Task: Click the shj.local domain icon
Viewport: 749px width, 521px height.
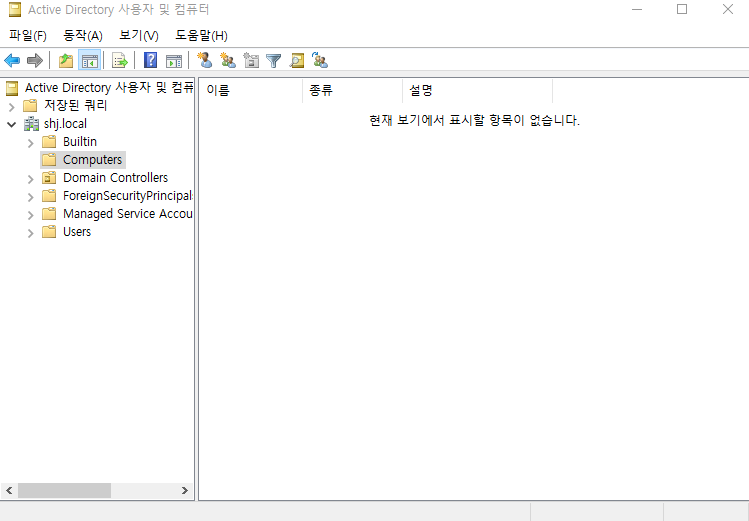Action: click(32, 124)
